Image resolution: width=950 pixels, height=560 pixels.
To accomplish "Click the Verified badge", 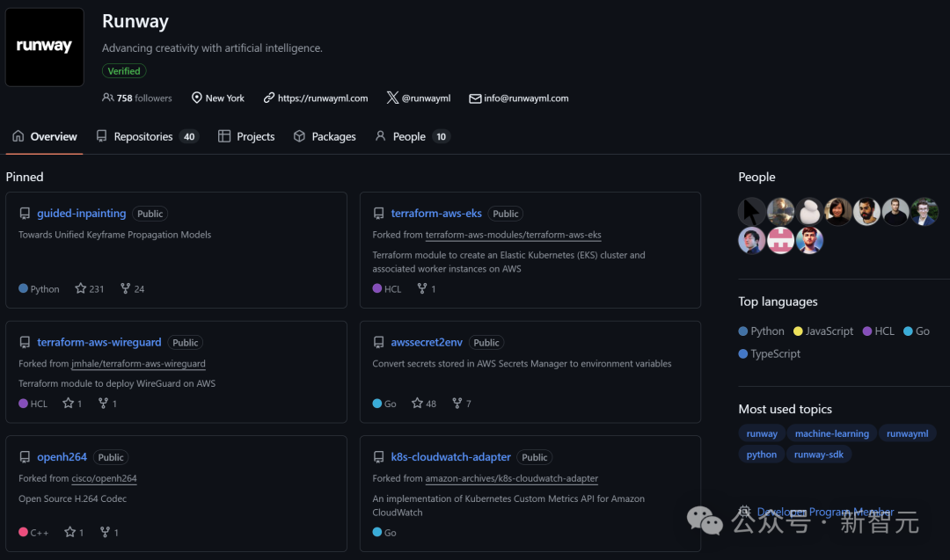I will [124, 71].
